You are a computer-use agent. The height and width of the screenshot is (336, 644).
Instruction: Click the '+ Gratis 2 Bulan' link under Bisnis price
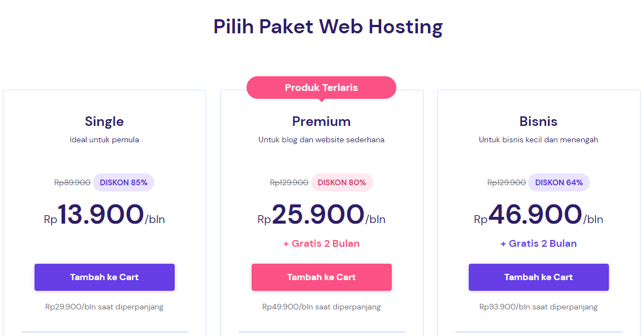point(538,243)
